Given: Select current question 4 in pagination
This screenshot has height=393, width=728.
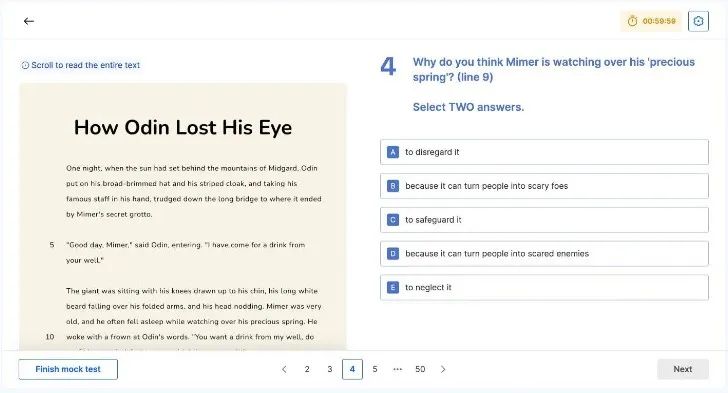Looking at the screenshot, I should click(x=352, y=369).
